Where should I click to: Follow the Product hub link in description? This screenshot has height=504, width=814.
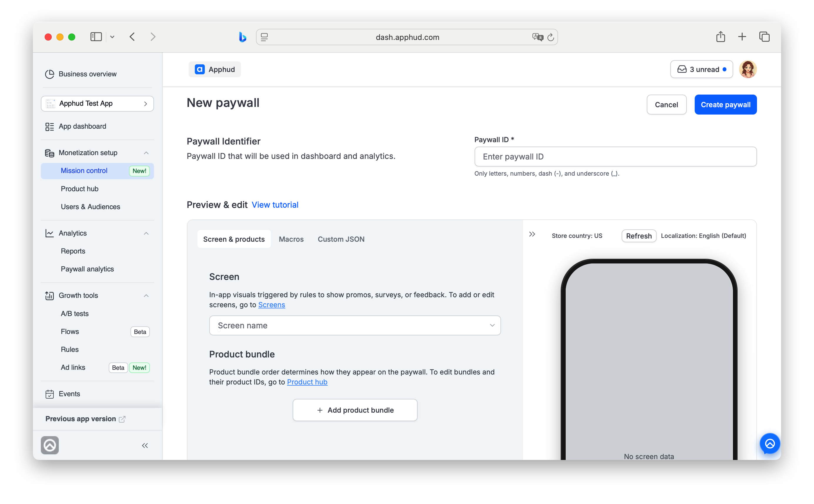click(x=307, y=382)
